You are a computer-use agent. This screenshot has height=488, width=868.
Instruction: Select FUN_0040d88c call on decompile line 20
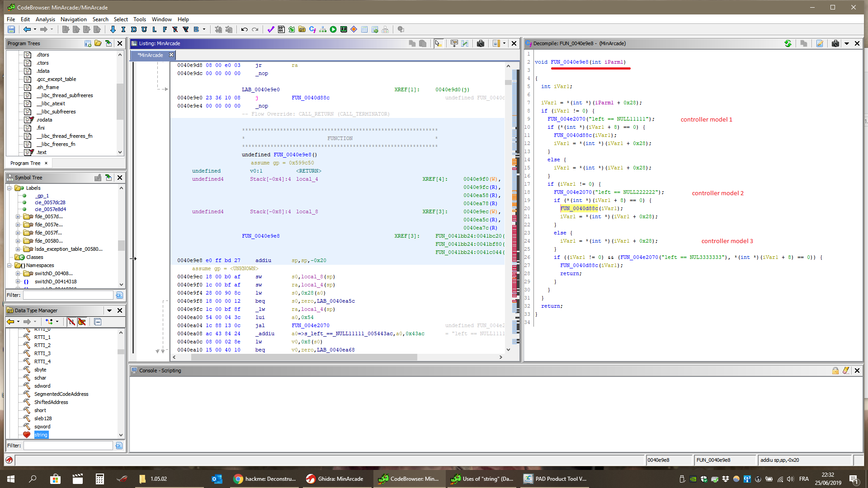click(x=579, y=208)
